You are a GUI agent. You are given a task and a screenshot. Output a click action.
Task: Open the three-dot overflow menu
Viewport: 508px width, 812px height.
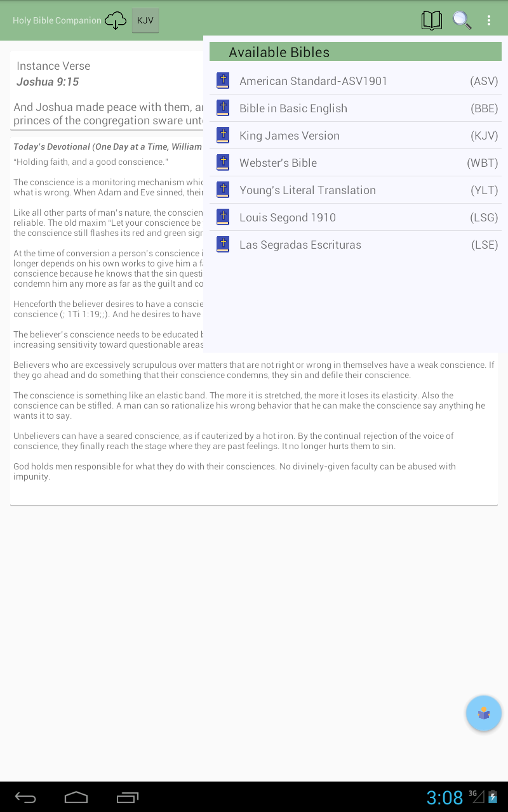pos(489,20)
